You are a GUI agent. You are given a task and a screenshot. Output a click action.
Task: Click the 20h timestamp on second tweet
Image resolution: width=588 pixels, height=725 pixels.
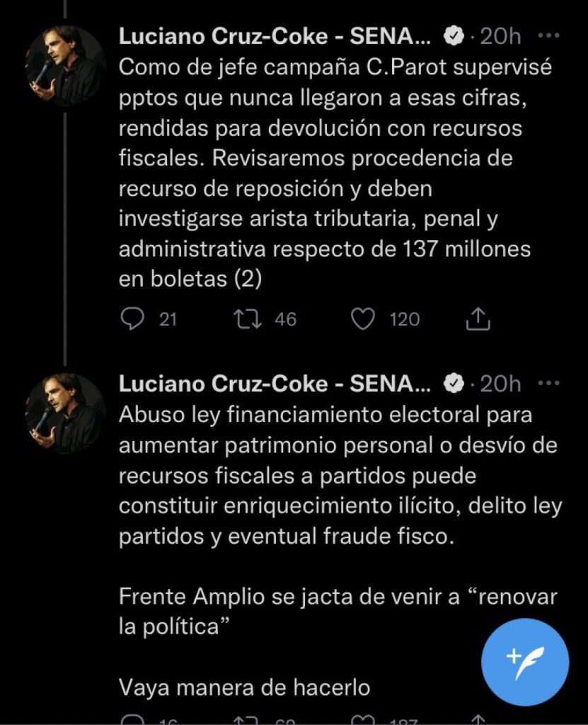(500, 384)
